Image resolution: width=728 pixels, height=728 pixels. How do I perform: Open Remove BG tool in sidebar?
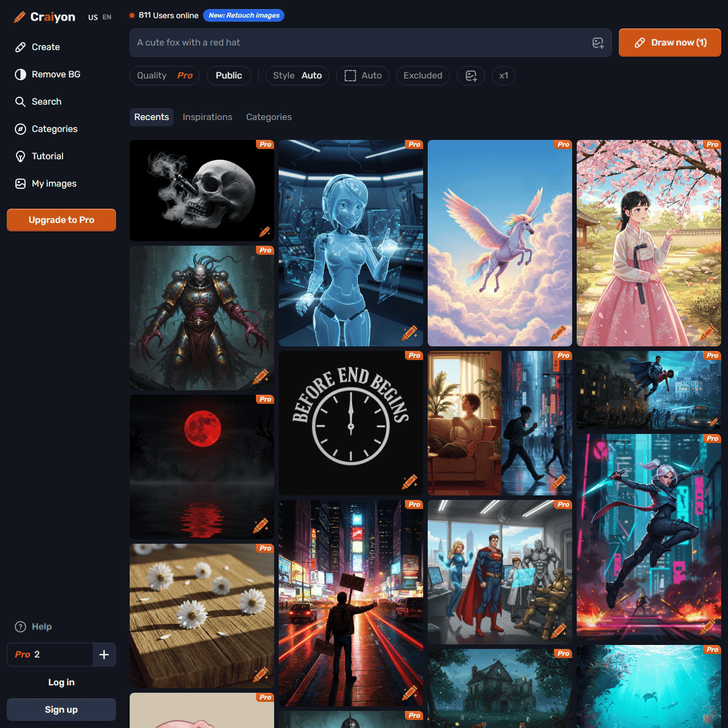[x=56, y=75]
